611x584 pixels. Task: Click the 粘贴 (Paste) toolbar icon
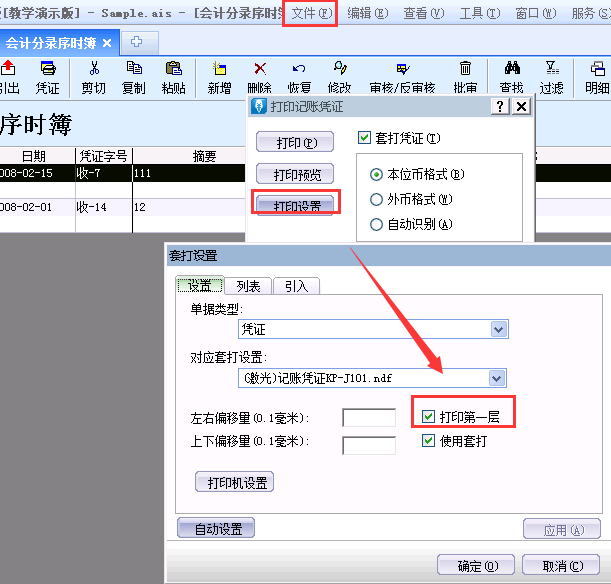(173, 69)
